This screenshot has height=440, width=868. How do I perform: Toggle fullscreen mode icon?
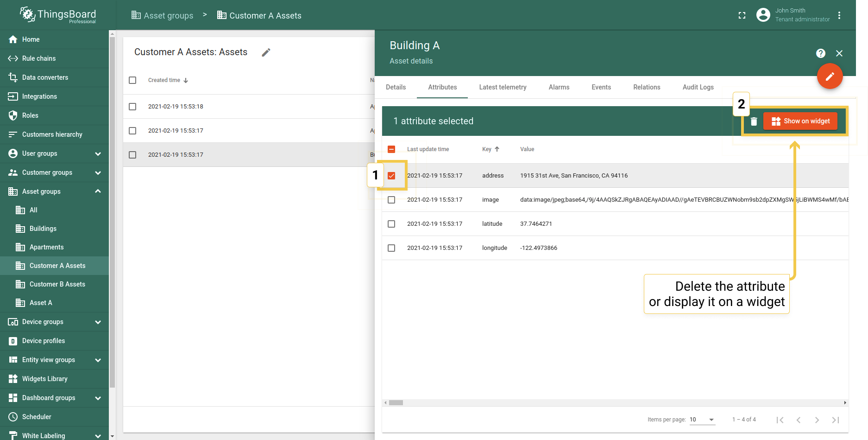[x=742, y=15]
